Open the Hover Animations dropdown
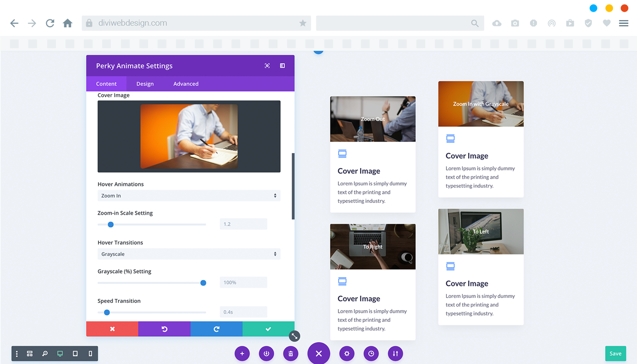The image size is (637, 364). 189,196
